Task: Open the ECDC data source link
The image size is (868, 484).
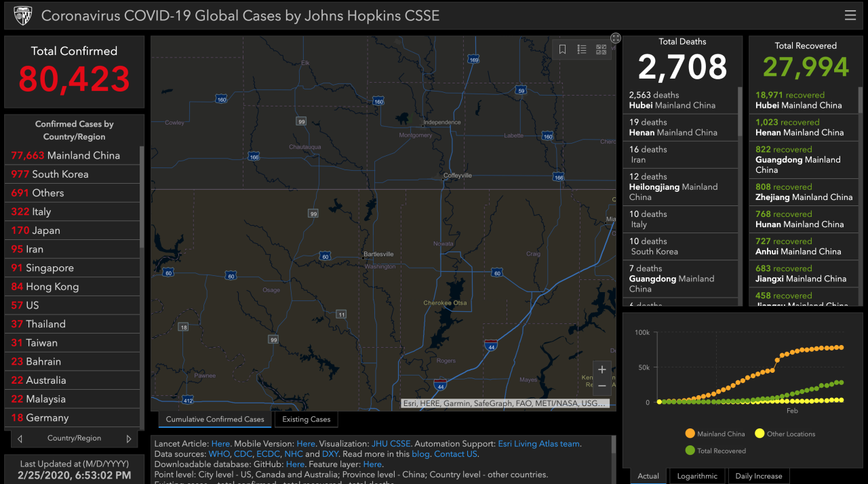Action: [x=269, y=454]
